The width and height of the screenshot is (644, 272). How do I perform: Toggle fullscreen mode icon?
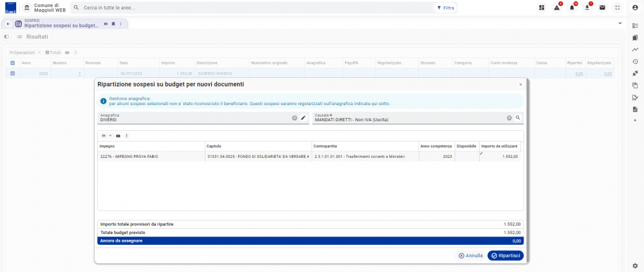[618, 8]
